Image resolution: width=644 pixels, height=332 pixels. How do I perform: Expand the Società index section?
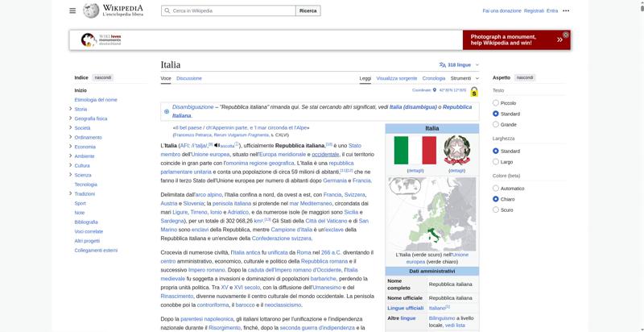(71, 128)
